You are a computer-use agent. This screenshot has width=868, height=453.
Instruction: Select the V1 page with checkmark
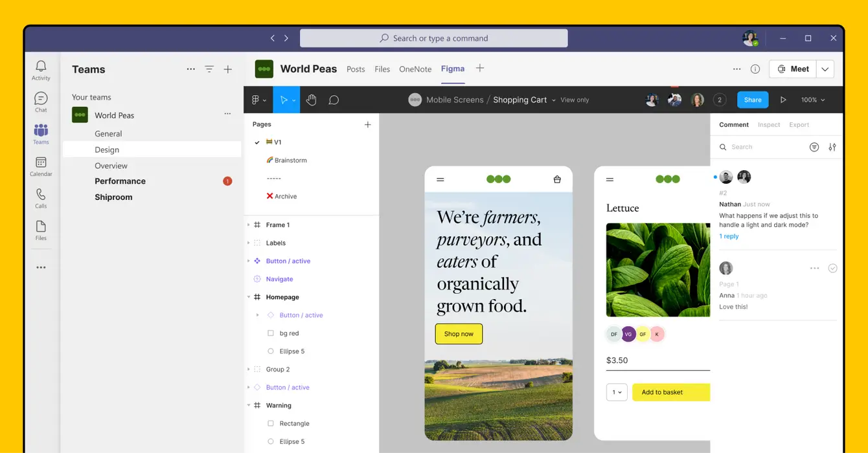277,142
